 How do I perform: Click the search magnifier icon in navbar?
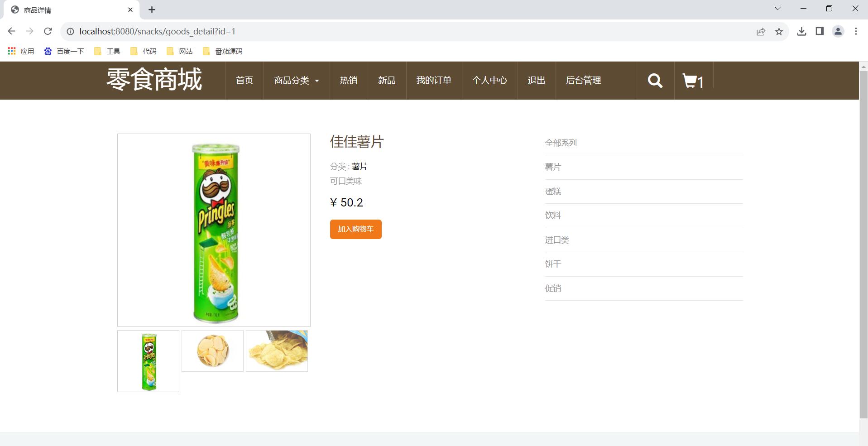click(655, 81)
